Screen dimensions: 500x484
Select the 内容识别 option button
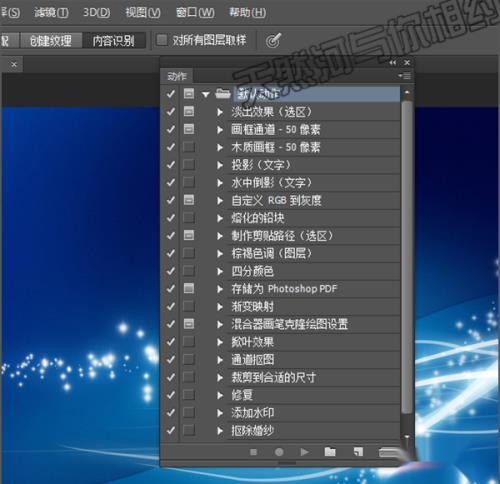114,41
